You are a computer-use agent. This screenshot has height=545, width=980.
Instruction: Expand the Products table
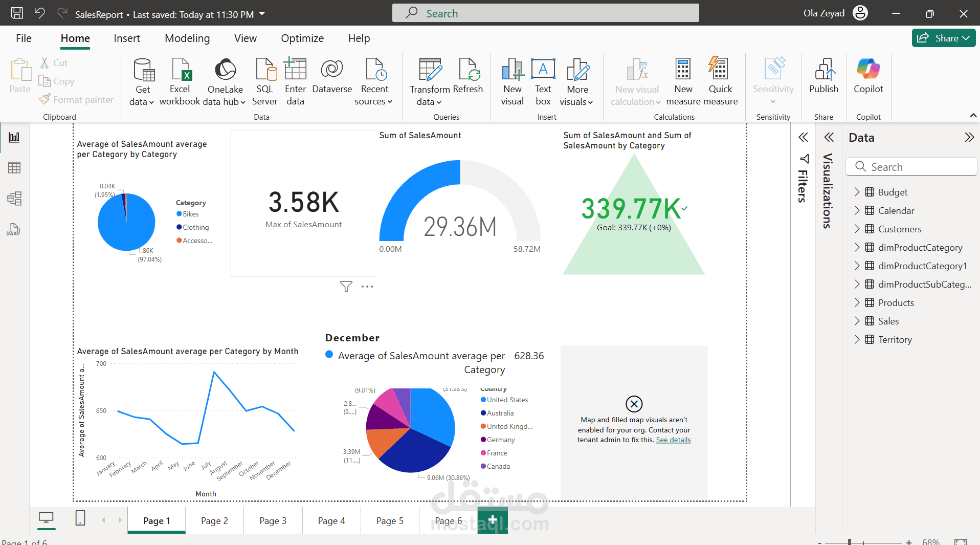click(x=857, y=302)
